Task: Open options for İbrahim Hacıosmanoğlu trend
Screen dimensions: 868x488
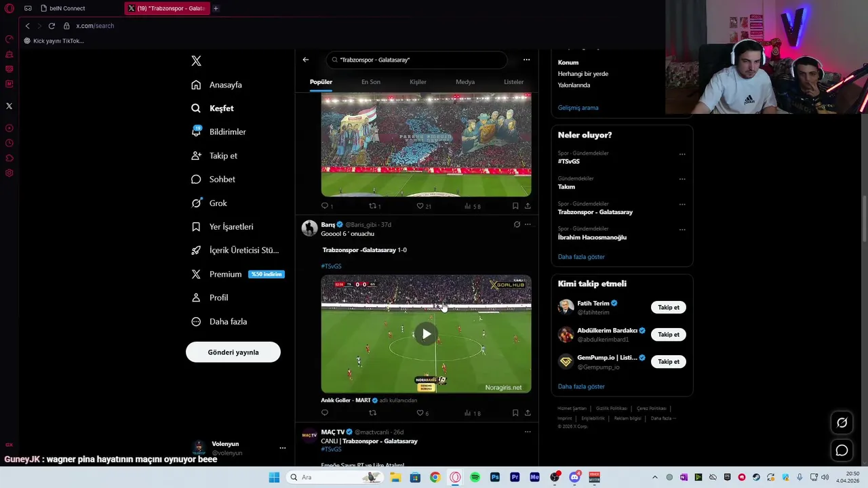Action: [682, 230]
